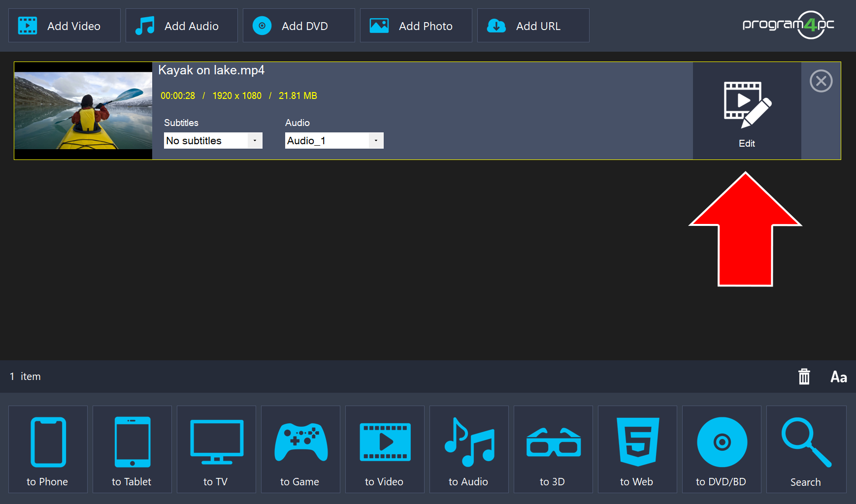This screenshot has height=504, width=856.
Task: Open Add URL download
Action: pos(533,26)
